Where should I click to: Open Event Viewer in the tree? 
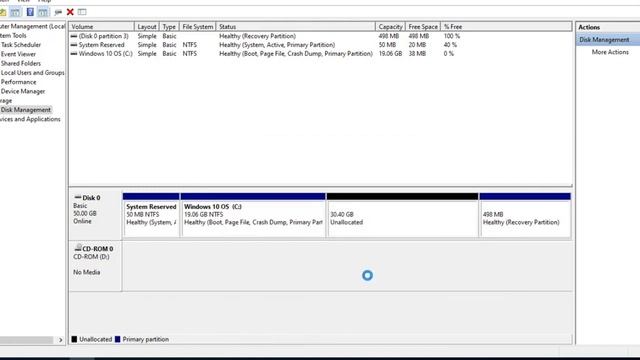pyautogui.click(x=18, y=54)
